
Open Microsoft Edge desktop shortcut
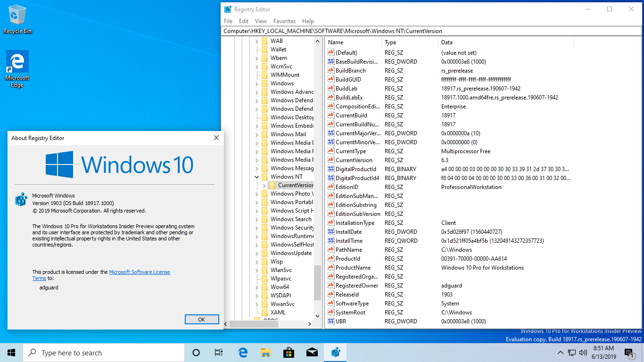coord(17,69)
